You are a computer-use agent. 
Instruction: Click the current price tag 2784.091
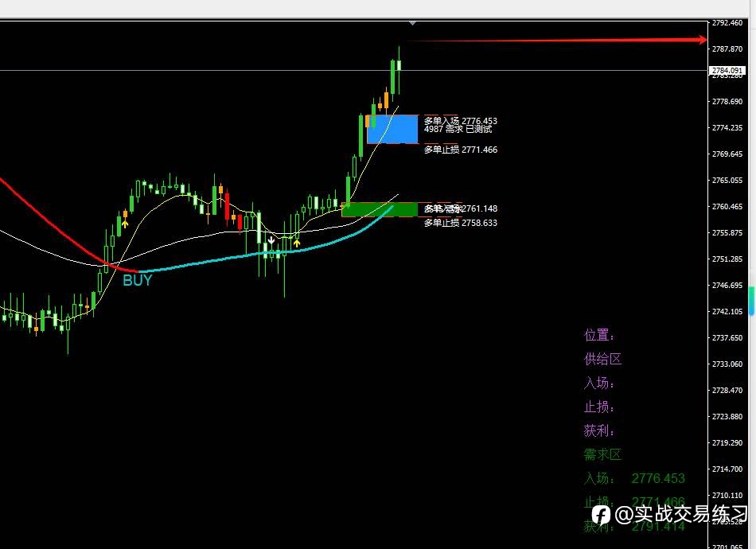tap(727, 70)
